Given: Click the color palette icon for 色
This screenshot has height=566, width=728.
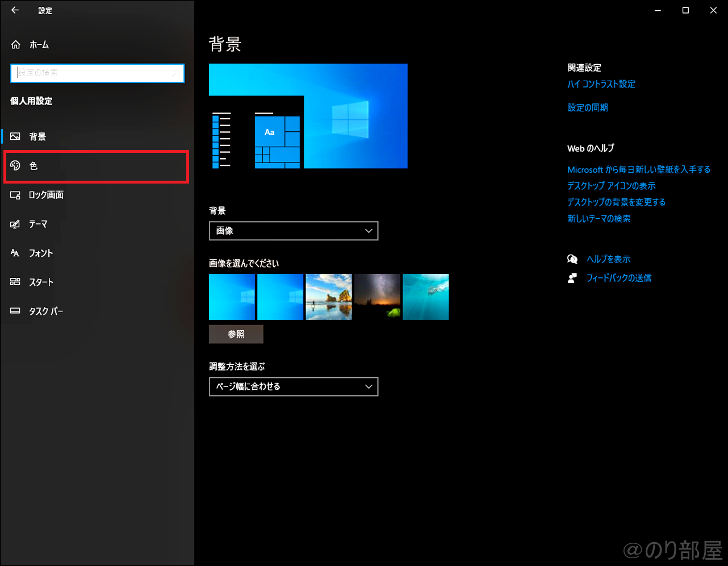Looking at the screenshot, I should pos(15,165).
